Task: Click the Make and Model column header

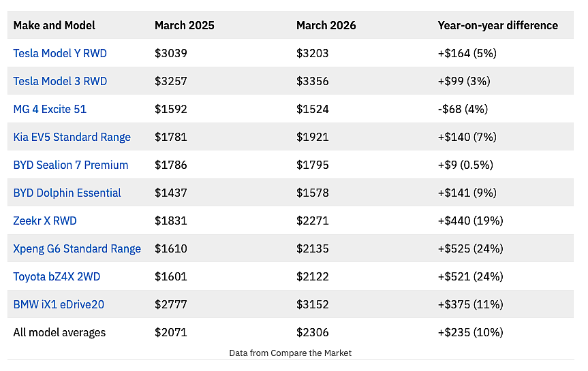Action: 54,25
